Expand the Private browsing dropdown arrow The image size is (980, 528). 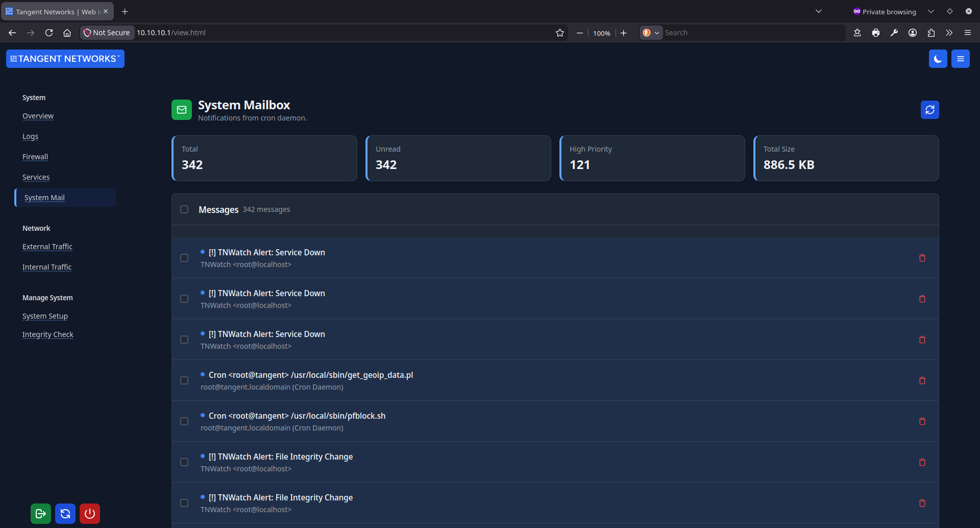[930, 11]
